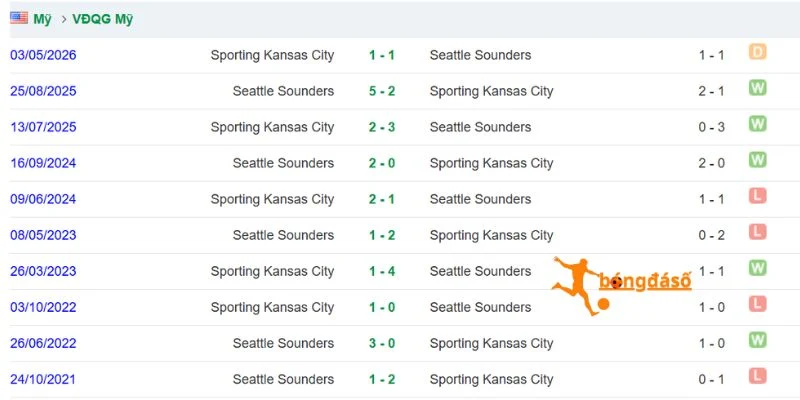Image resolution: width=800 pixels, height=400 pixels.
Task: Click the W badge on 26/06/2022 row
Action: (758, 340)
